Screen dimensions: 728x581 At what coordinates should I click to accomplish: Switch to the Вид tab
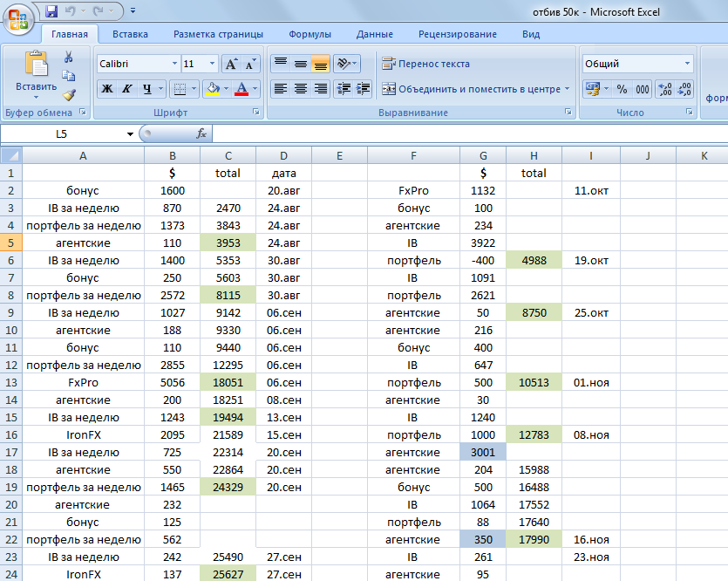tap(531, 34)
